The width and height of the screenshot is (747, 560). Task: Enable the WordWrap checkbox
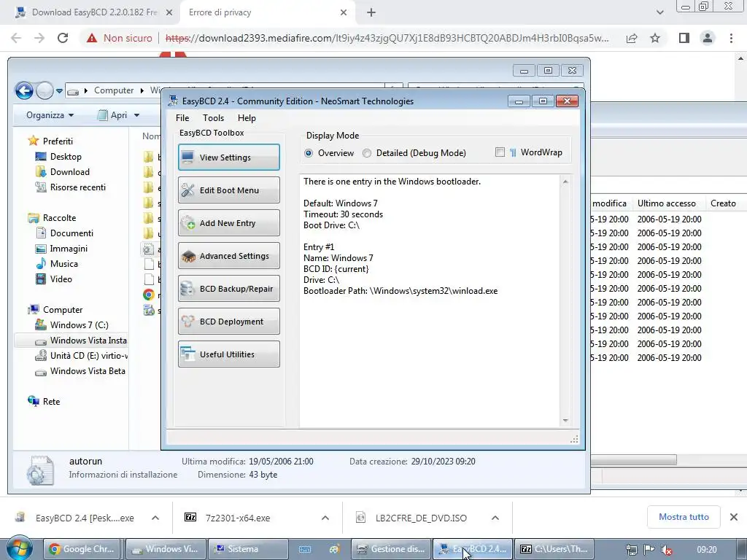500,152
